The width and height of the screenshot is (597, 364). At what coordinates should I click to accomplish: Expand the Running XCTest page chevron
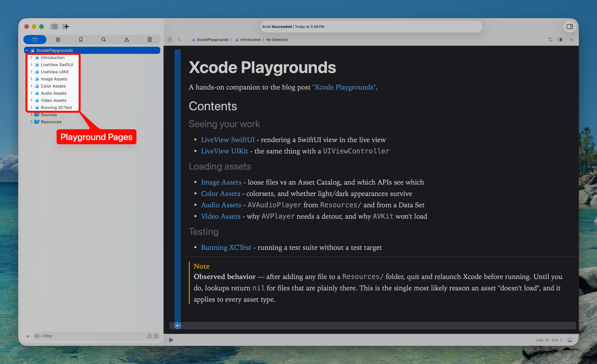click(x=31, y=108)
